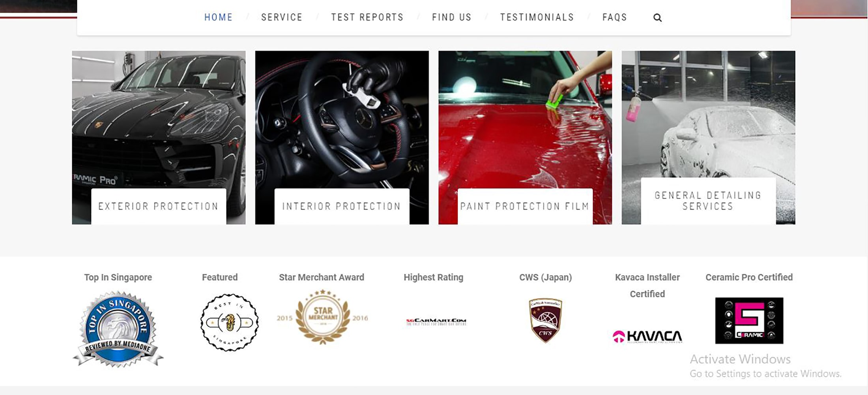
Task: Click the Star Merchant gold laurel logo
Action: (322, 317)
